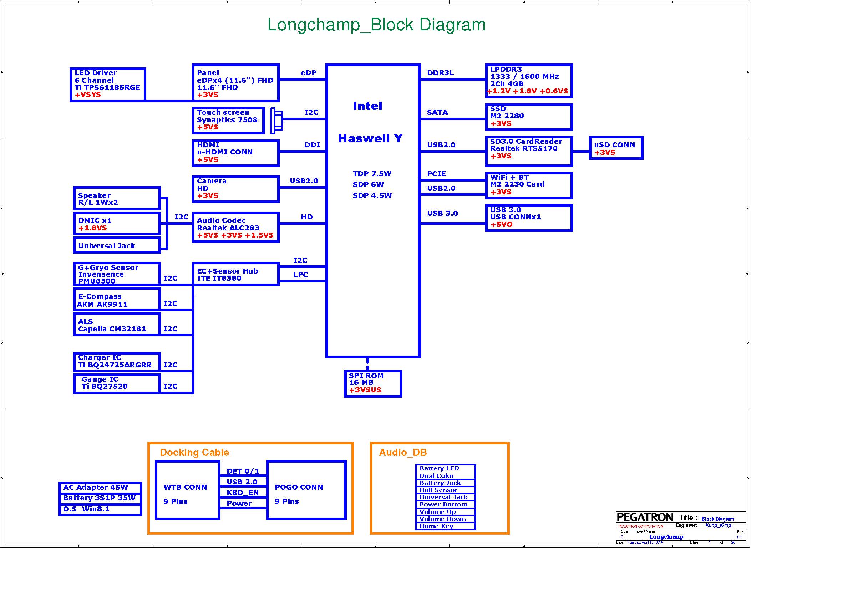
Task: Click the "HD" bus label near Audio Codec
Action: click(x=307, y=217)
